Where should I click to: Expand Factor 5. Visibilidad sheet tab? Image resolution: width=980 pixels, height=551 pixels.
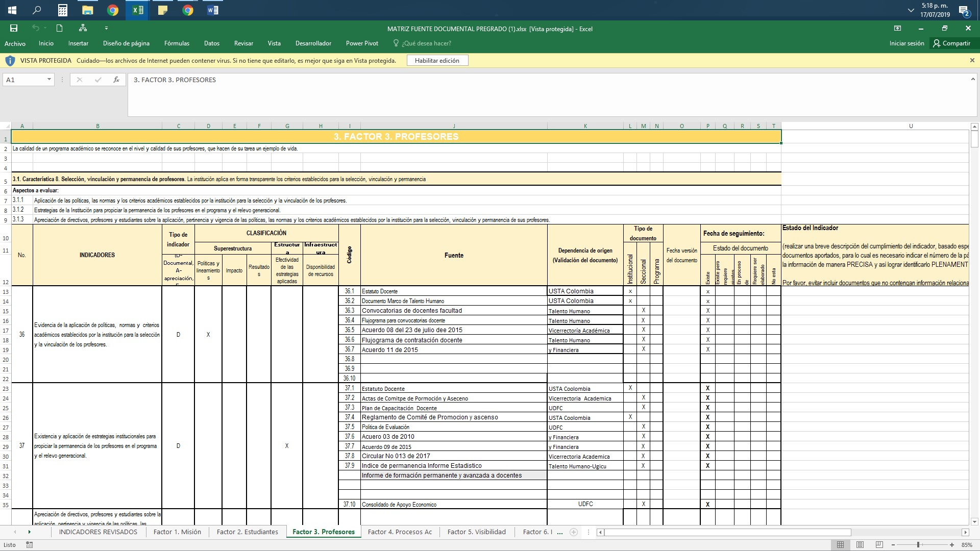[477, 532]
